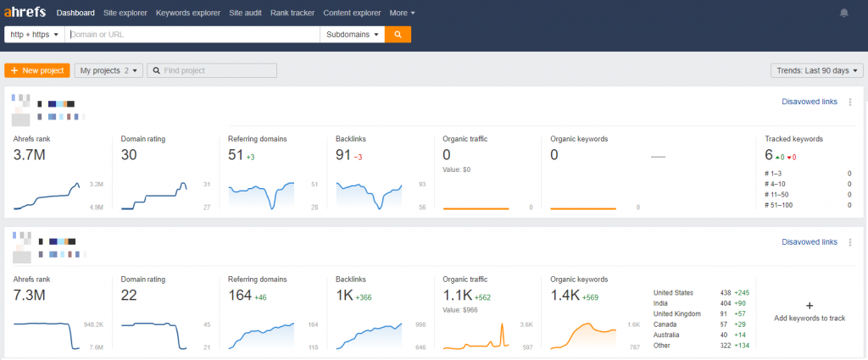This screenshot has width=868, height=360.
Task: Click the orange search button
Action: 398,34
